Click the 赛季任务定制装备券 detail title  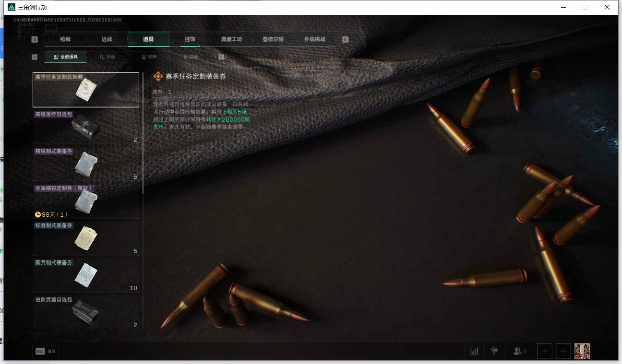tap(196, 76)
